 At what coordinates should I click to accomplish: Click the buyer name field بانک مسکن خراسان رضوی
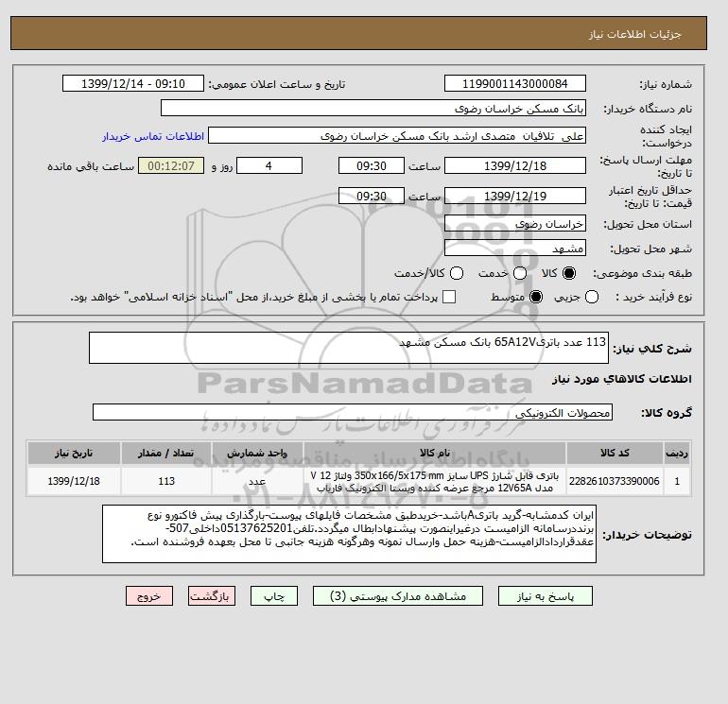(373, 108)
